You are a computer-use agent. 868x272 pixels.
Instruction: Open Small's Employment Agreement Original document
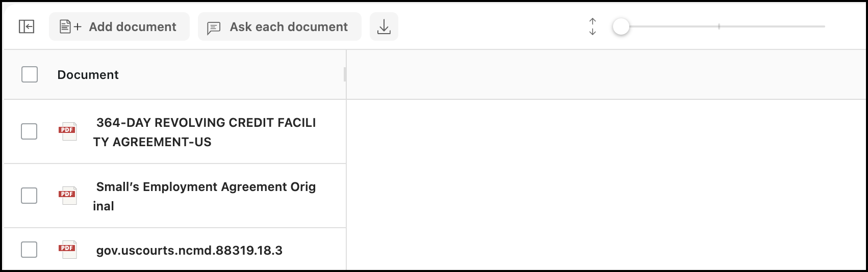pos(205,196)
